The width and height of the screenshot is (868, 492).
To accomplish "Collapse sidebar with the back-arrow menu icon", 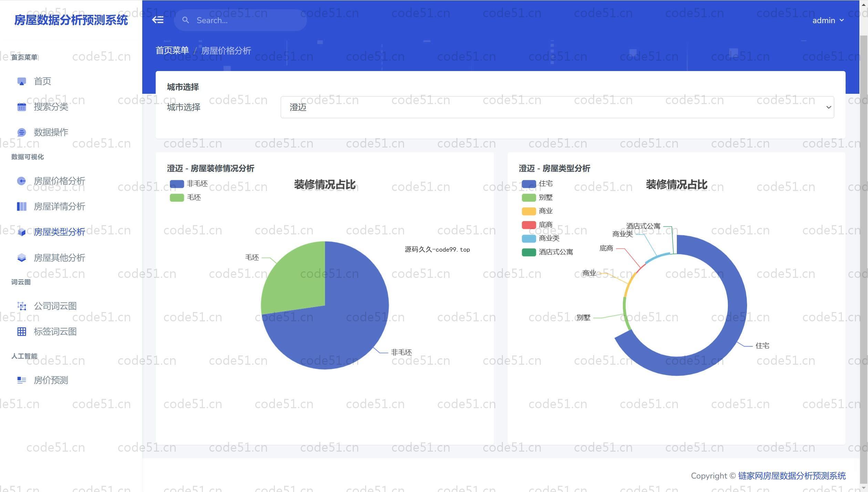I will pyautogui.click(x=158, y=20).
